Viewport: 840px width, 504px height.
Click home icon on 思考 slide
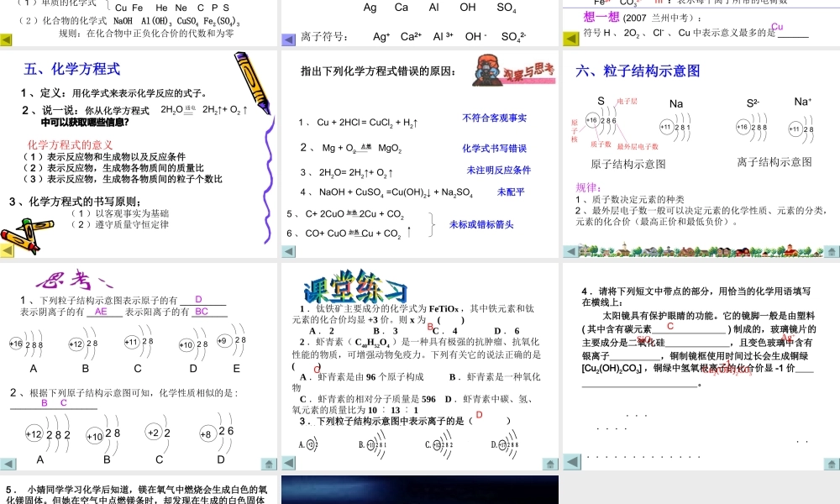(269, 464)
